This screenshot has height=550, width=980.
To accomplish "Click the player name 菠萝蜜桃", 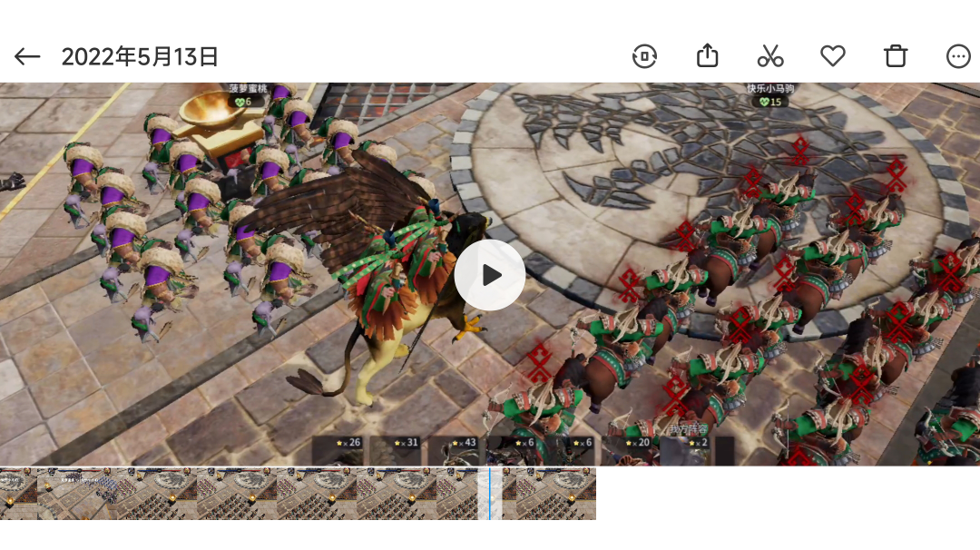I will (x=248, y=89).
